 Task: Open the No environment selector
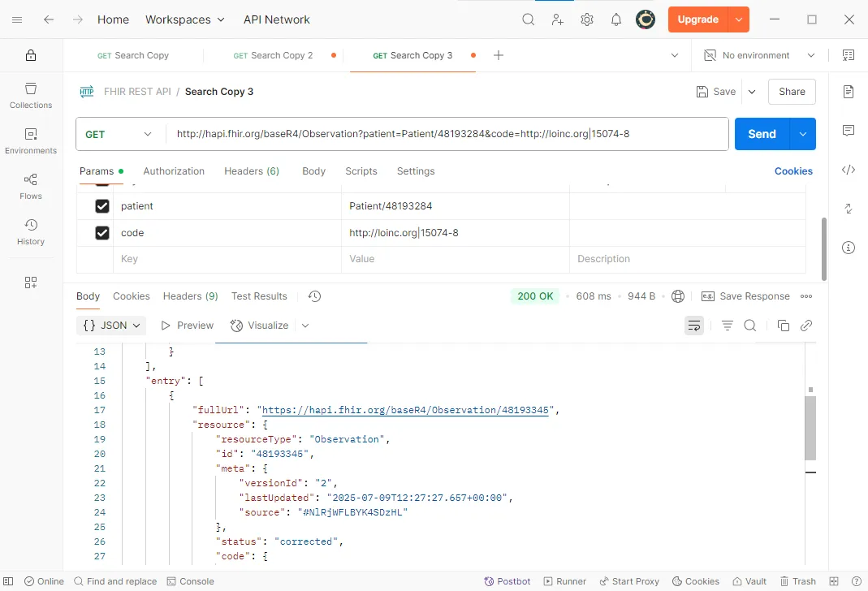pyautogui.click(x=759, y=55)
